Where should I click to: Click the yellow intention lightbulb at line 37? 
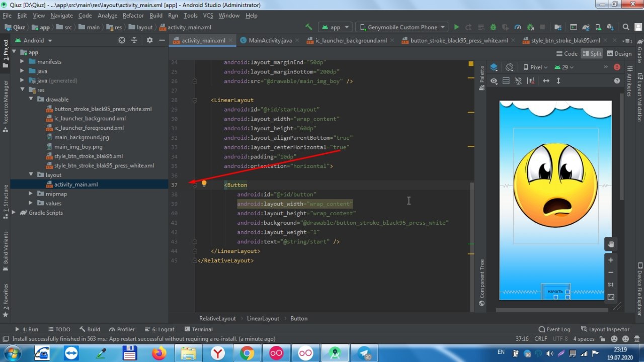point(204,184)
